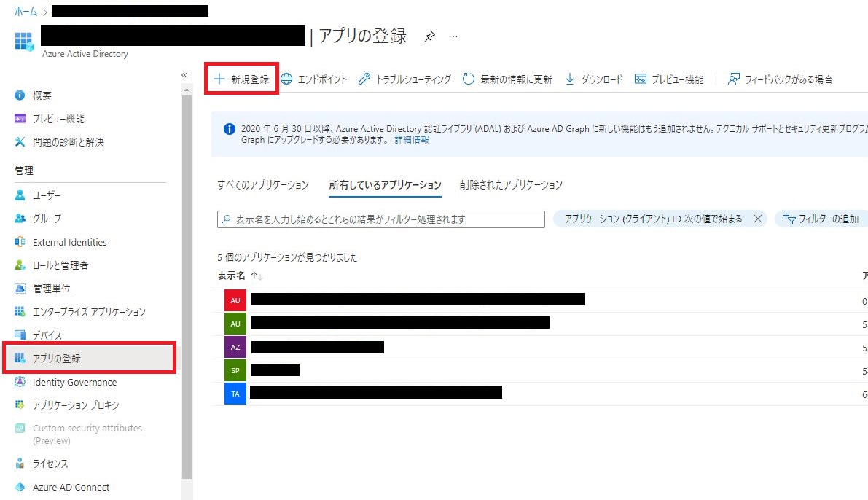
Task: Click the 最新の情報に更新 refresh icon
Action: point(469,79)
